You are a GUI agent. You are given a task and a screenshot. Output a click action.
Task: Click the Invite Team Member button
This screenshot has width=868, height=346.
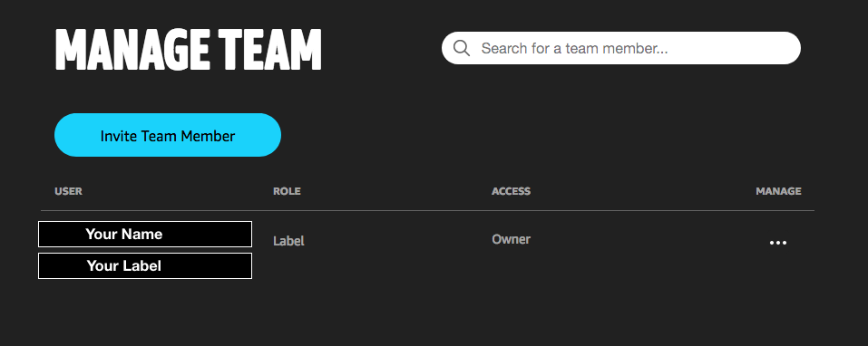tap(168, 135)
